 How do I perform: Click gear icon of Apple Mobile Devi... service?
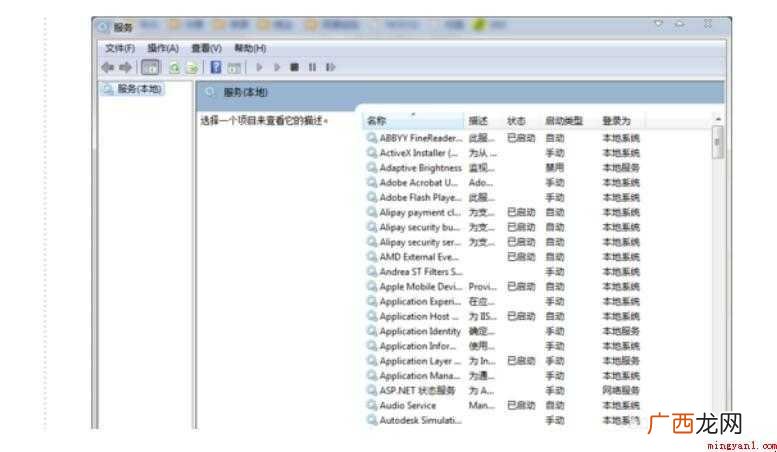click(372, 286)
